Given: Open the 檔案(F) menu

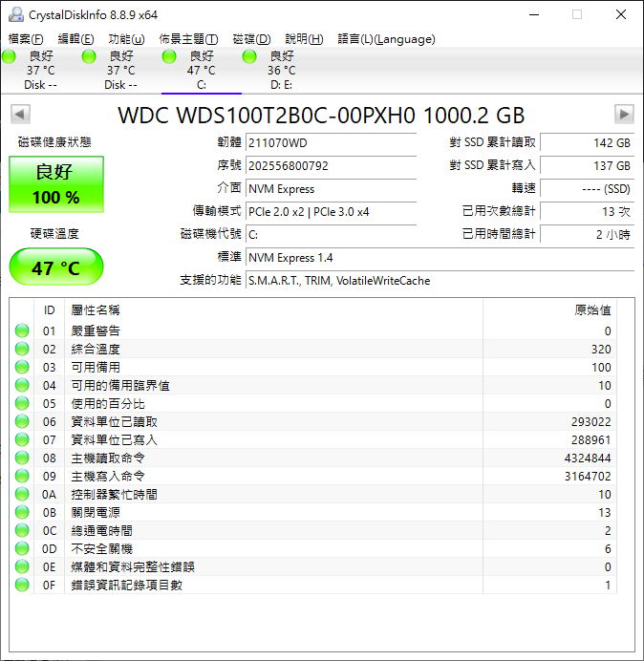Looking at the screenshot, I should click(x=26, y=39).
